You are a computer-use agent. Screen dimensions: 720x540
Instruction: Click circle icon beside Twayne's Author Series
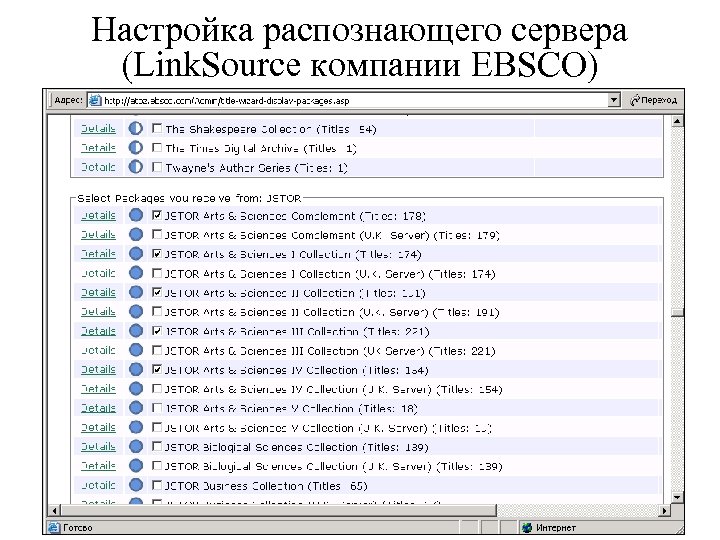coord(135,167)
